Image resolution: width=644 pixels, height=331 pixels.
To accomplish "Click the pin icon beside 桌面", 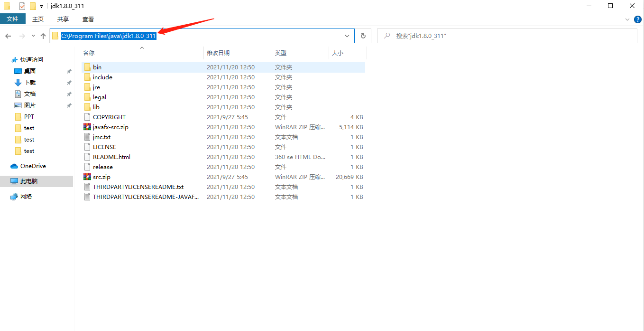I will (69, 71).
